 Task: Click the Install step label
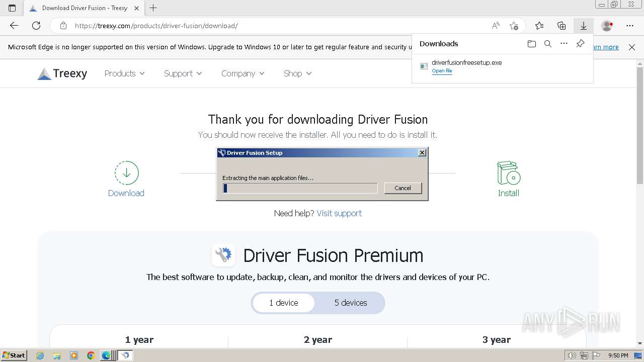click(x=509, y=193)
